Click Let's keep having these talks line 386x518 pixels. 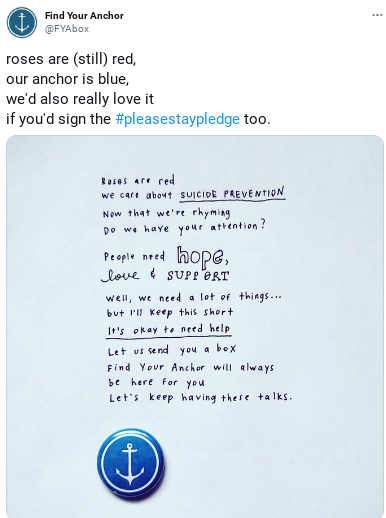point(201,397)
